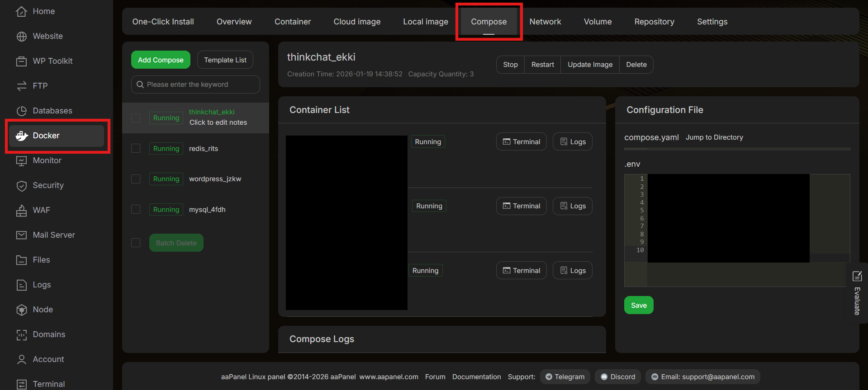Check the thinkchat_ekki compose checkbox
Screen dimensions: 868x390
coord(136,118)
